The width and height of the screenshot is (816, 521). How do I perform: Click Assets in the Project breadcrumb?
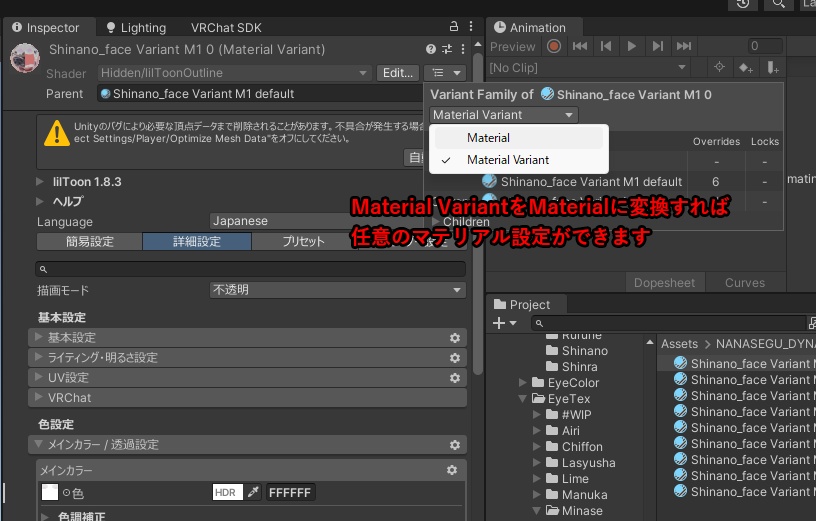(679, 344)
